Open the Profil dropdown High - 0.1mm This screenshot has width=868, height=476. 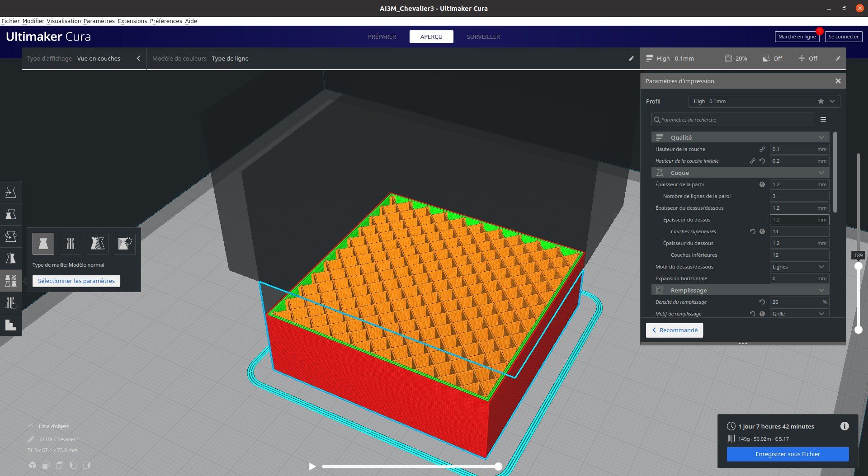[764, 101]
